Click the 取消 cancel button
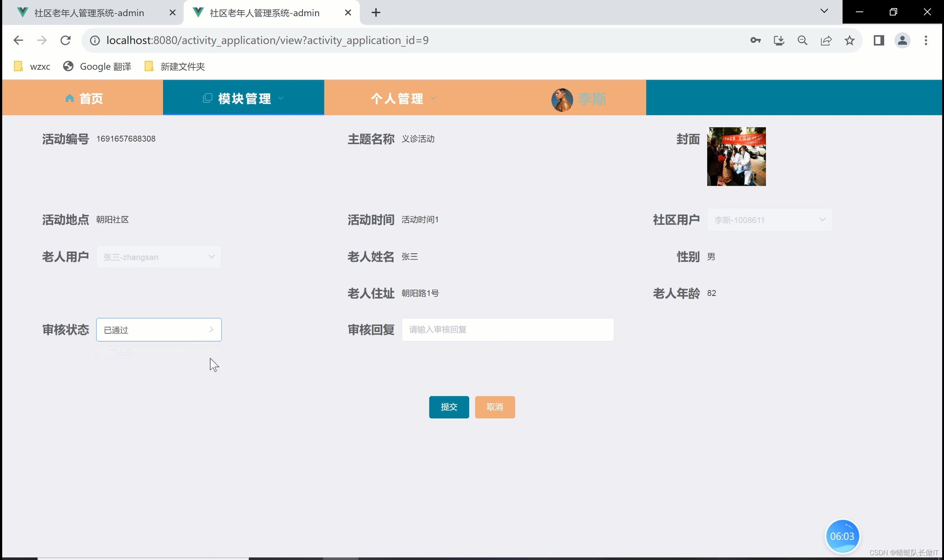 [x=495, y=407]
